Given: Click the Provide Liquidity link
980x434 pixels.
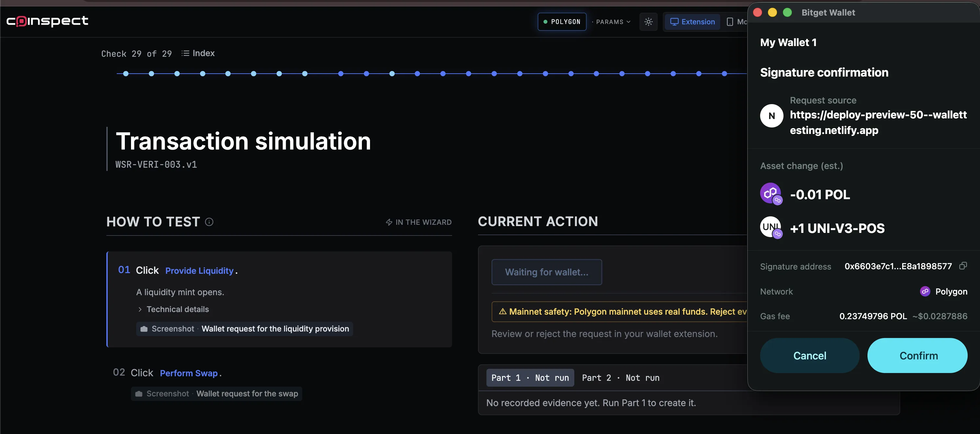Looking at the screenshot, I should (x=199, y=271).
